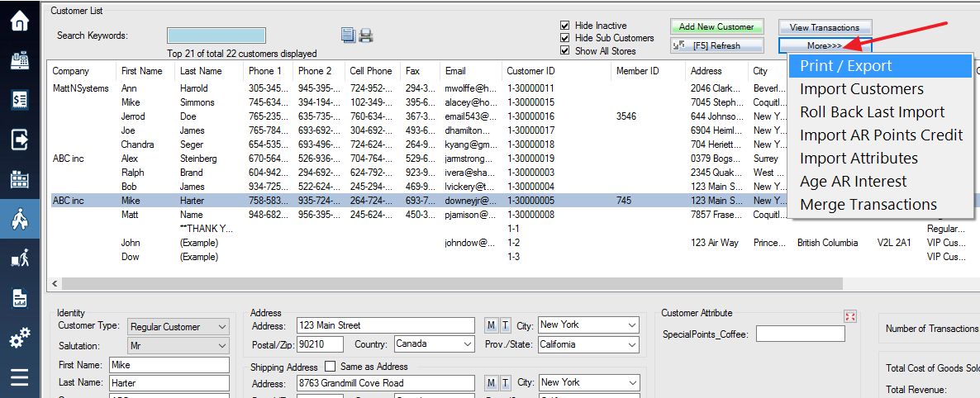
Task: Choose Roll Back Last Import
Action: [880, 111]
